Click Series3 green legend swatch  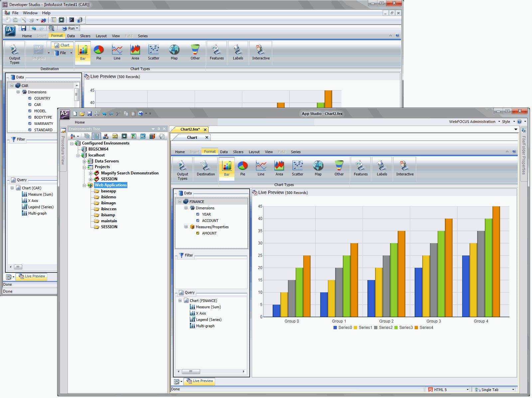396,328
